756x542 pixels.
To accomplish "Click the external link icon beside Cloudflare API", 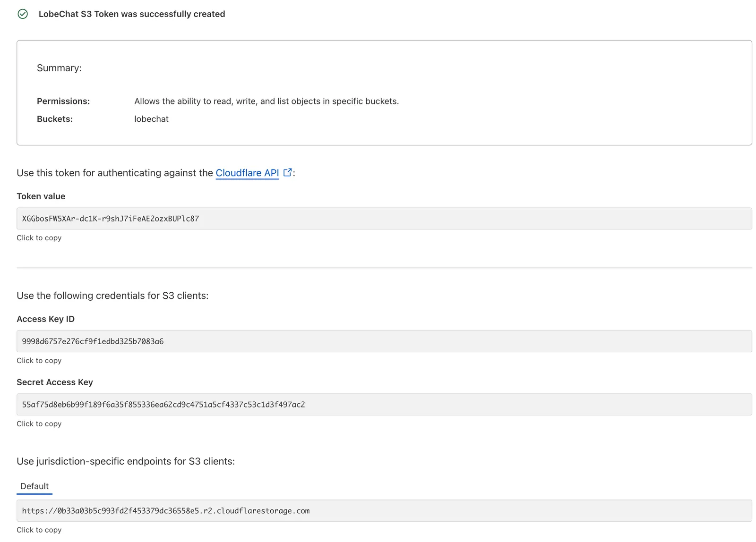I will click(x=287, y=172).
